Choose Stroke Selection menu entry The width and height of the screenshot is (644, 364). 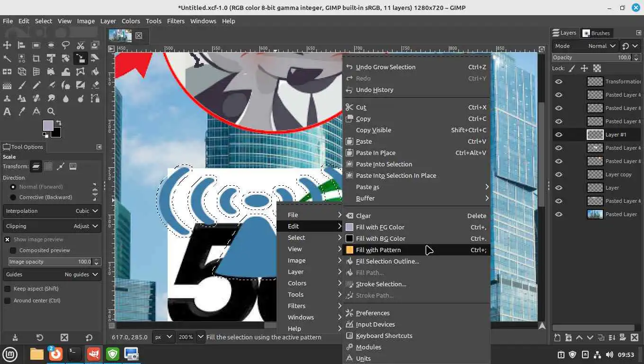pos(417,284)
